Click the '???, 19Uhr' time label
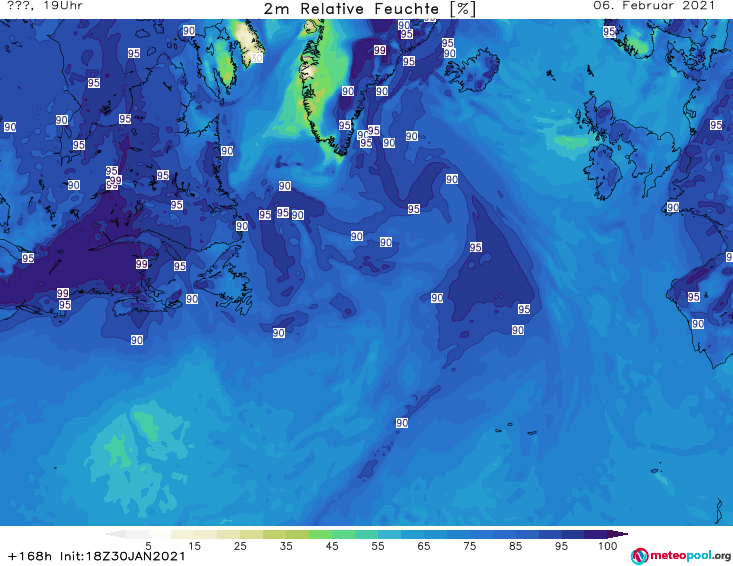The width and height of the screenshot is (733, 566). [45, 6]
